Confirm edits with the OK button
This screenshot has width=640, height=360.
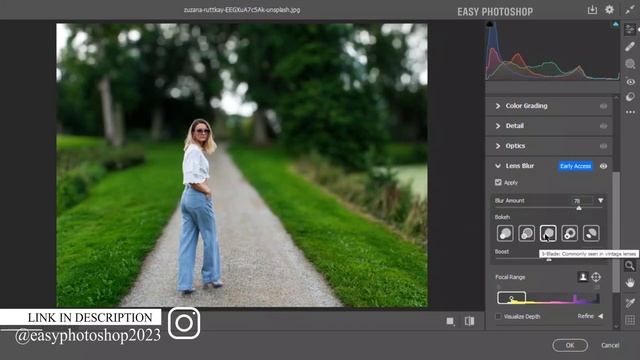click(x=570, y=345)
